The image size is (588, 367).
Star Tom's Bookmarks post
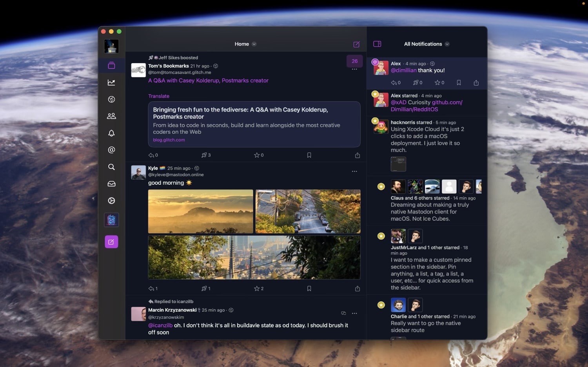(x=259, y=155)
